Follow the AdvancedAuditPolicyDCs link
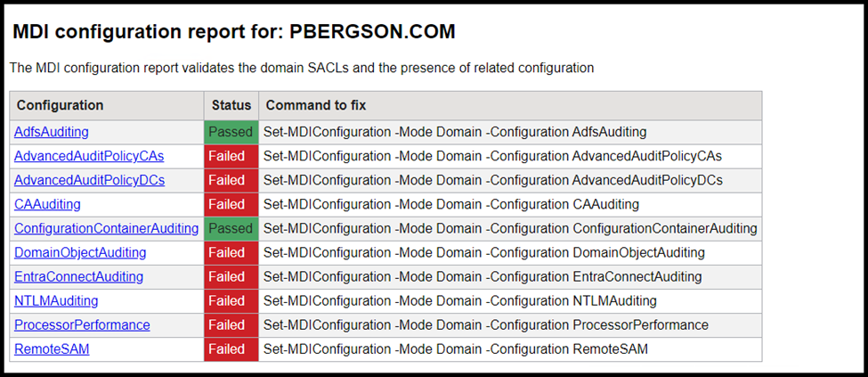Screen dimensions: 868x377 pos(89,180)
